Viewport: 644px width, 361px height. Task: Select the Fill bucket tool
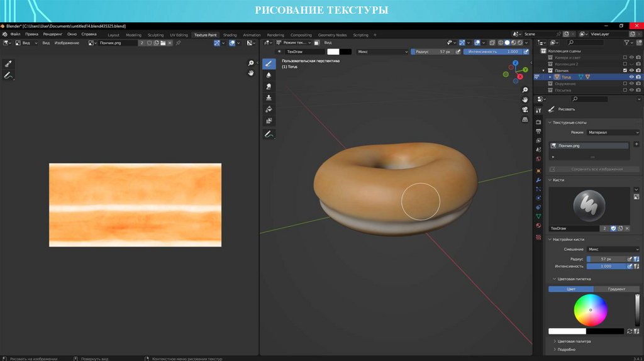click(269, 109)
